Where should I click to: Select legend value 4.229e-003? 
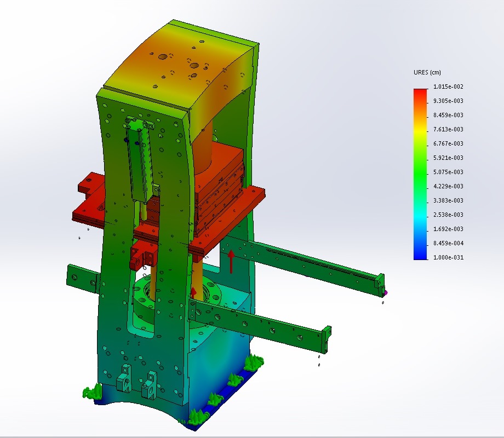448,186
